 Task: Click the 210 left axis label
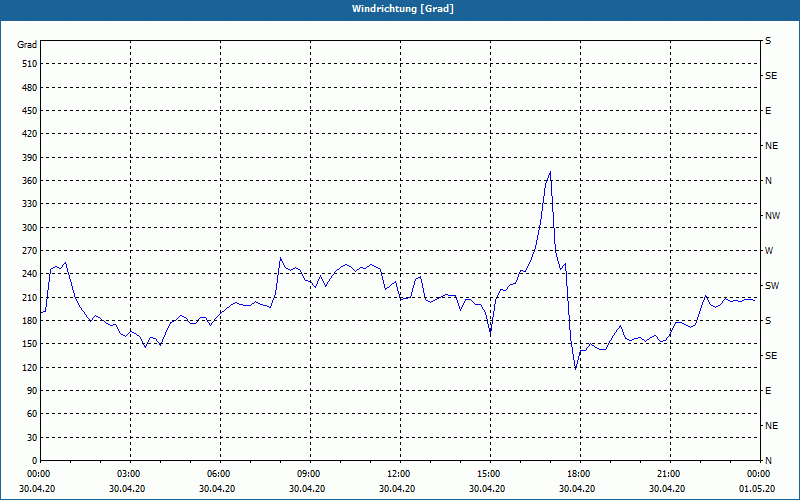click(x=30, y=297)
